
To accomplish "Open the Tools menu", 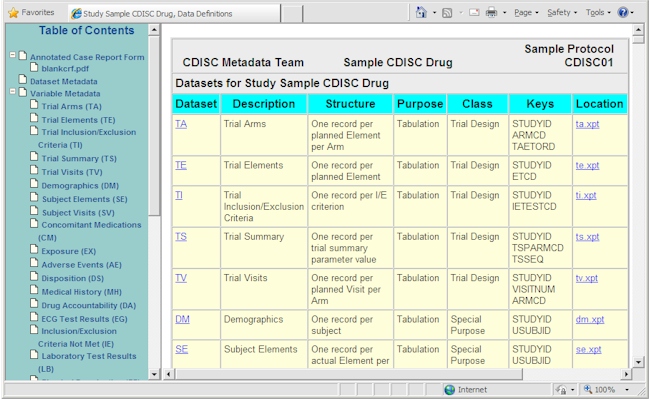I will 598,13.
